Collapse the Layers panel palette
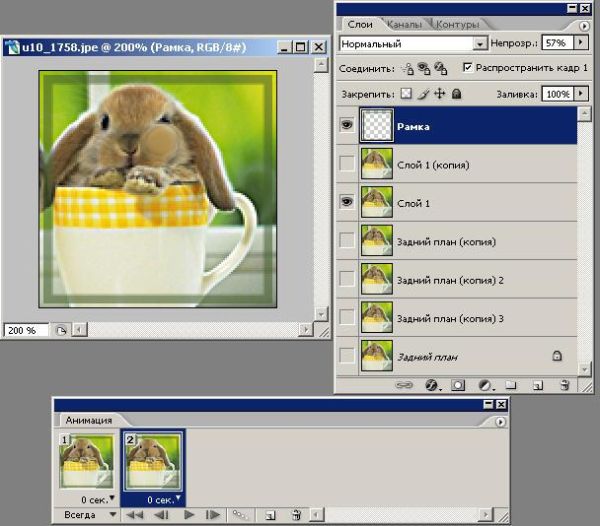The height and width of the screenshot is (526, 600). coord(572,8)
